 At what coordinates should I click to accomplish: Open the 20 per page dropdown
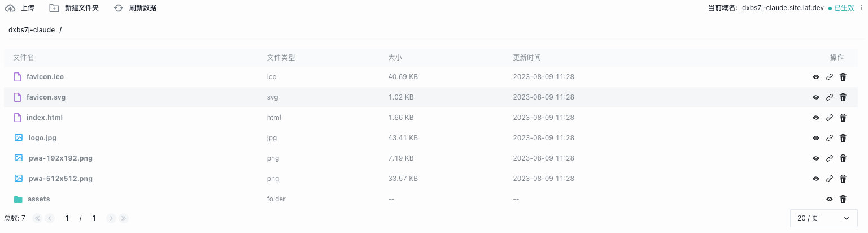click(823, 218)
